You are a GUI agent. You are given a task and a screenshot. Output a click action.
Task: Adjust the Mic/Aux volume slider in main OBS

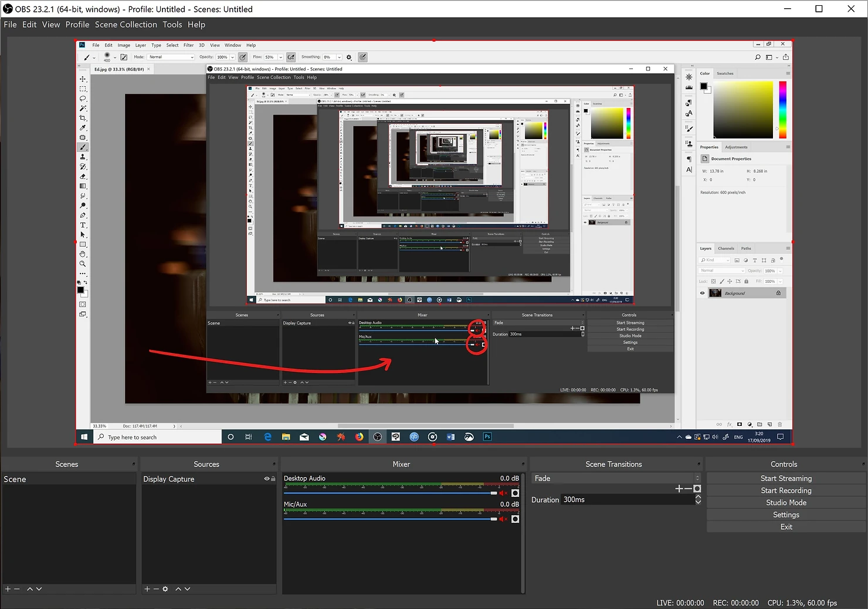point(390,519)
